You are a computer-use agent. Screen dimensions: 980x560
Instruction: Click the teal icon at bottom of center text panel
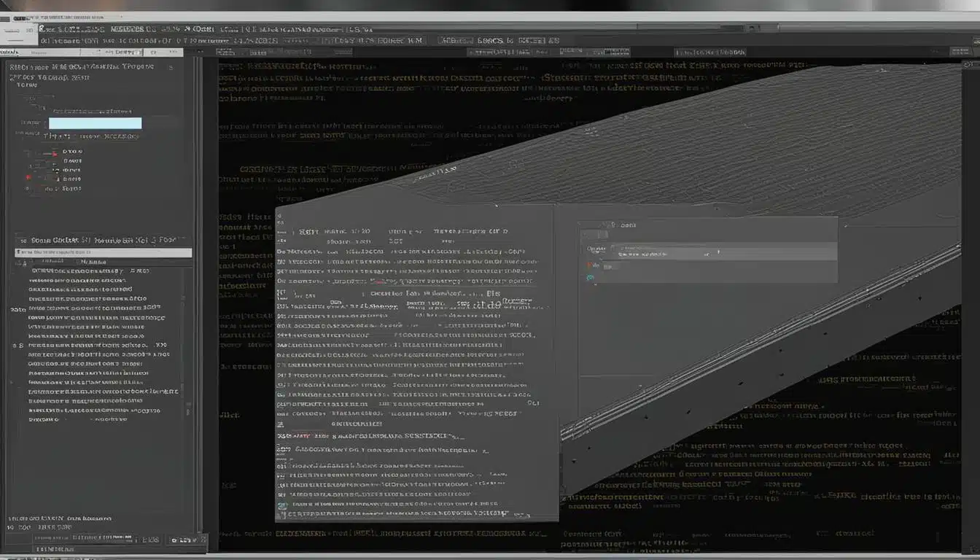[282, 505]
